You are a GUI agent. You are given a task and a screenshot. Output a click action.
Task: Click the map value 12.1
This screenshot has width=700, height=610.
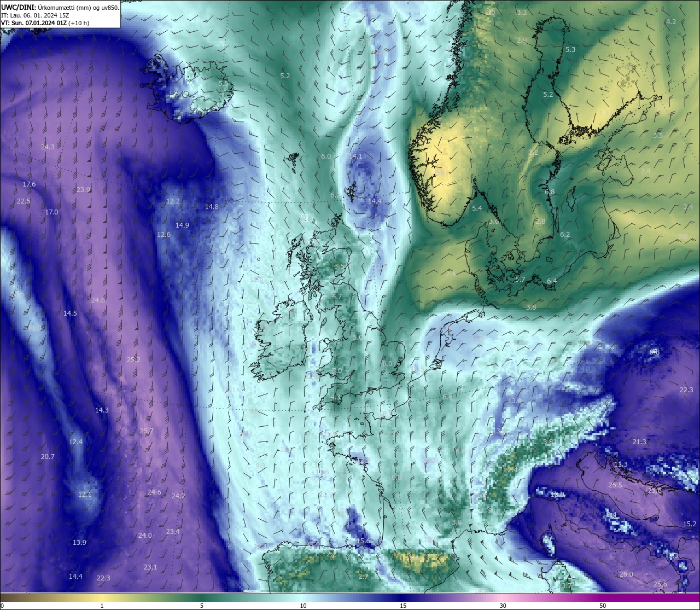(x=85, y=494)
